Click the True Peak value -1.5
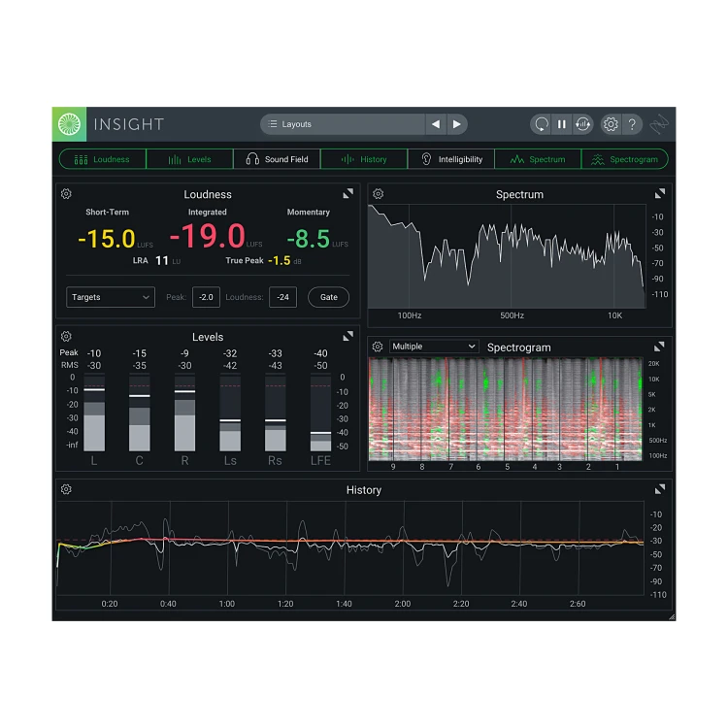 [279, 260]
